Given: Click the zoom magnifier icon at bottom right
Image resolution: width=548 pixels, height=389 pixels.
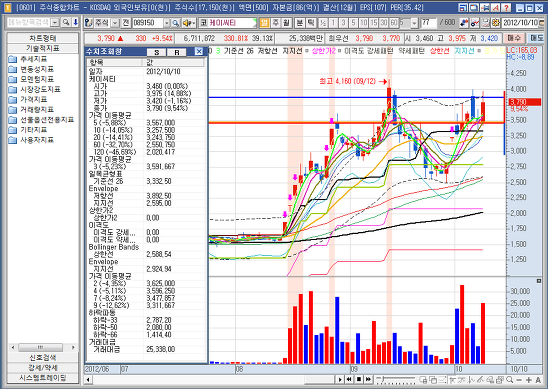Looking at the screenshot, I should tap(509, 379).
